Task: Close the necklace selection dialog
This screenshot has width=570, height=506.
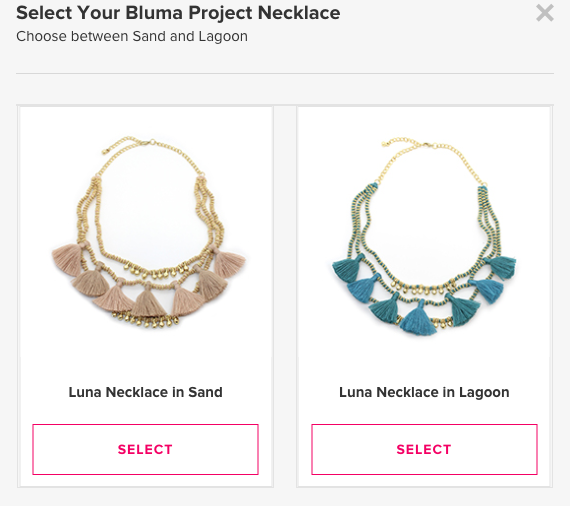Action: (x=545, y=13)
